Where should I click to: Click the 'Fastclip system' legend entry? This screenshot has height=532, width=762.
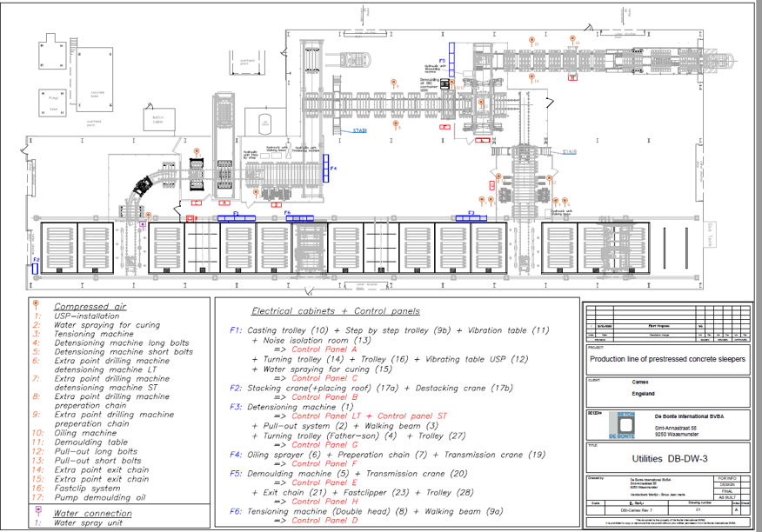87,489
